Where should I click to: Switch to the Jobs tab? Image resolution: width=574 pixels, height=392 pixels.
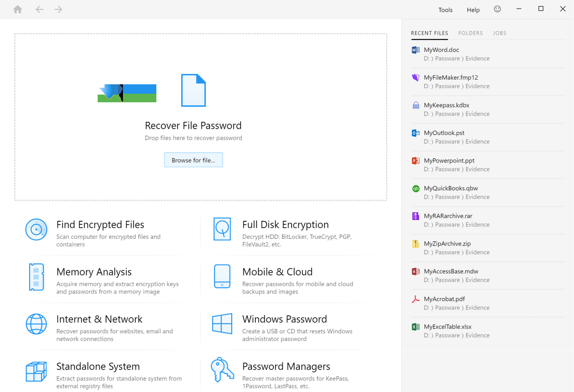[499, 33]
